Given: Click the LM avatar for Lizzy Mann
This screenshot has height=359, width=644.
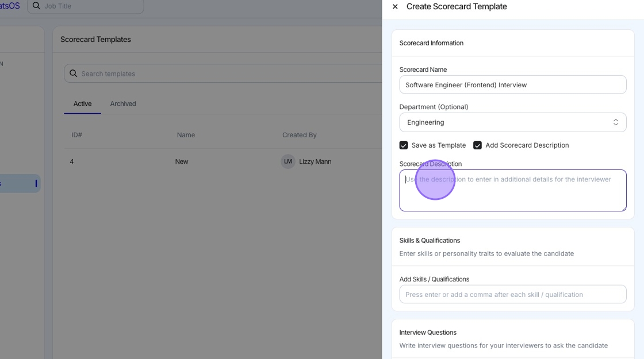Looking at the screenshot, I should pos(288,161).
